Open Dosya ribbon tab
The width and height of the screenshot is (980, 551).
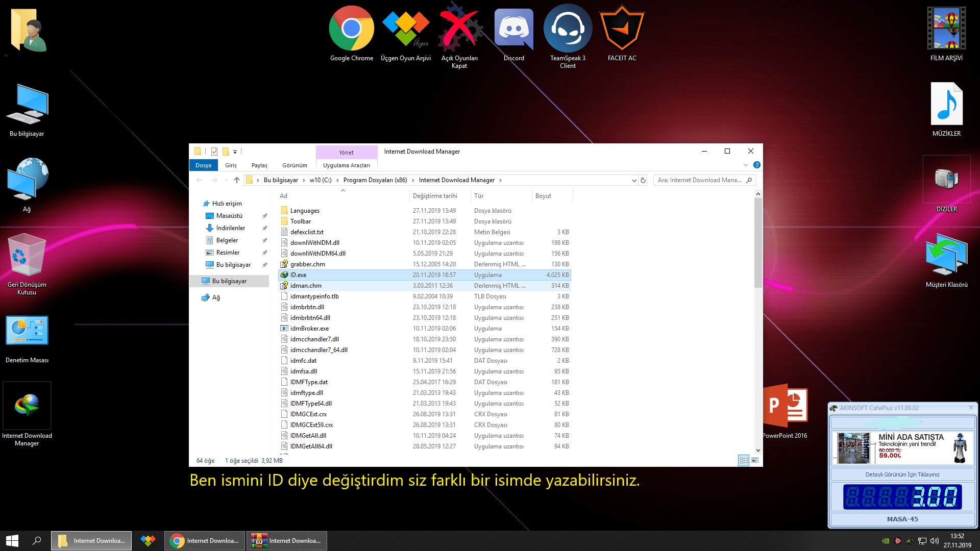click(203, 165)
